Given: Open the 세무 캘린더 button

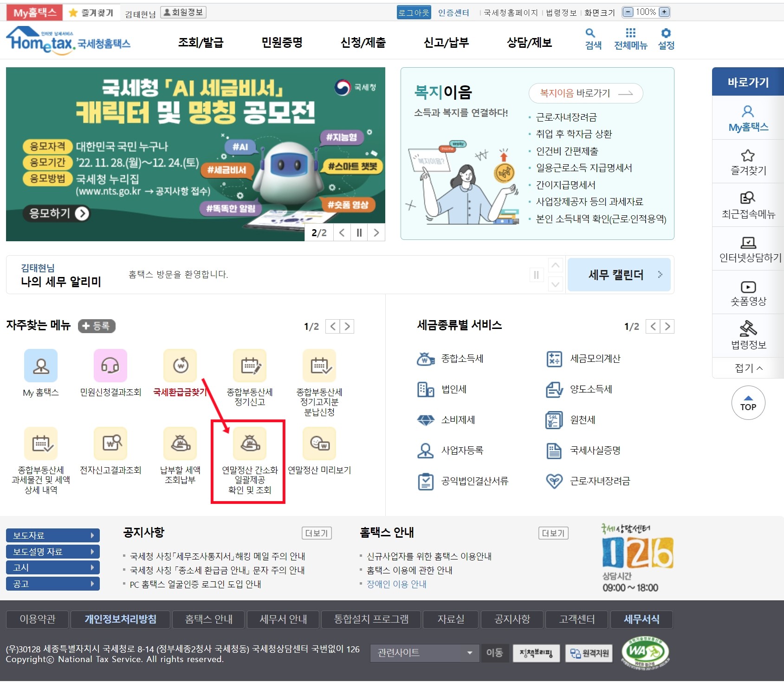Looking at the screenshot, I should click(619, 275).
